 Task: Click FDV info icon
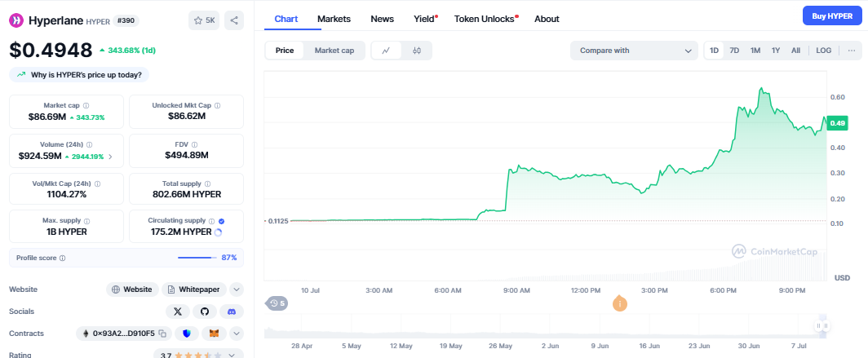point(194,144)
